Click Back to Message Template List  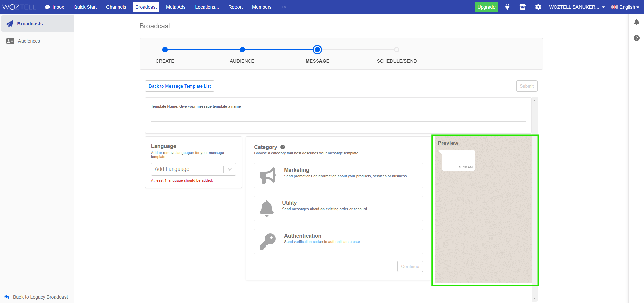(179, 86)
